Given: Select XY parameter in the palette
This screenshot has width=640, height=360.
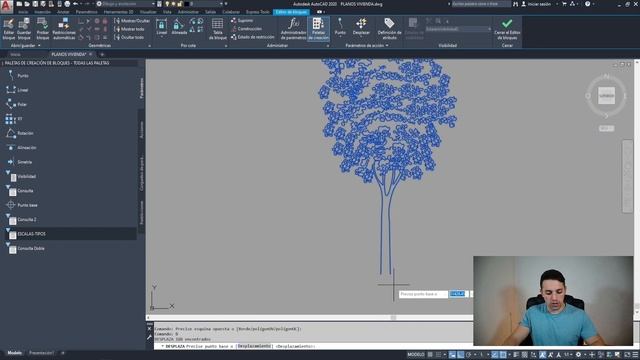Looking at the screenshot, I should [14, 119].
